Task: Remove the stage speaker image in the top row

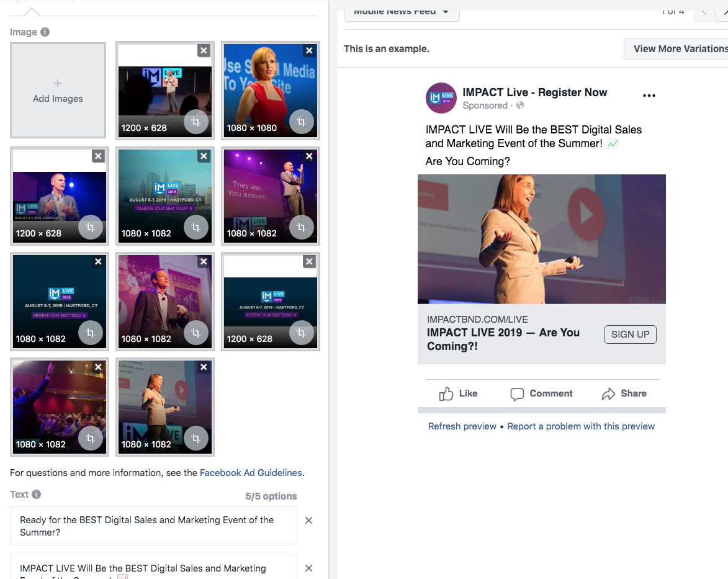Action: point(204,51)
